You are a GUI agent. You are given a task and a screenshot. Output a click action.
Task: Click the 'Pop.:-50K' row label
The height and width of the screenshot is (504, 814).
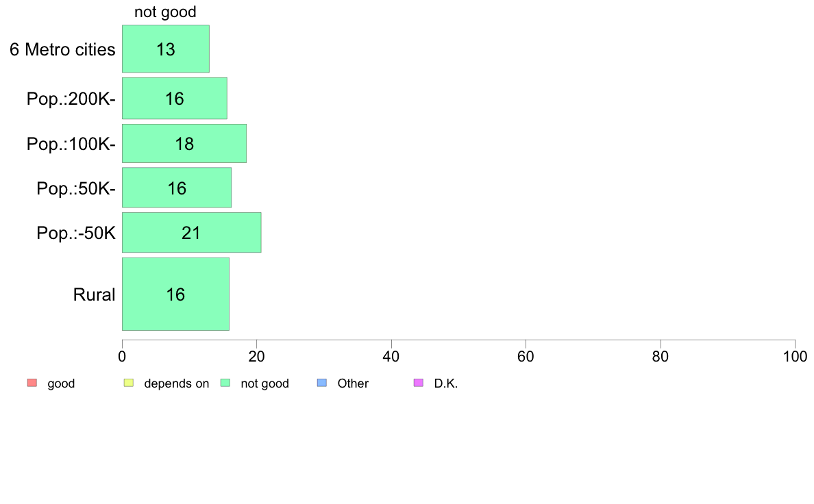pos(76,233)
